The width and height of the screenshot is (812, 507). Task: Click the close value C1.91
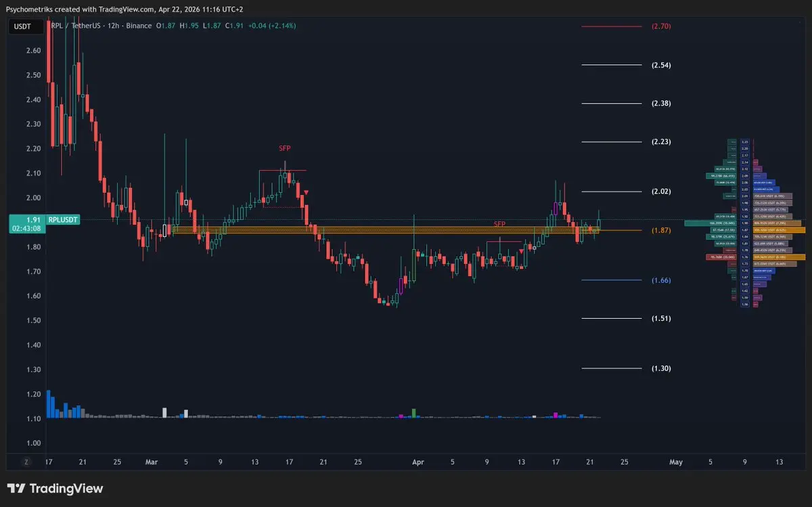pos(235,26)
